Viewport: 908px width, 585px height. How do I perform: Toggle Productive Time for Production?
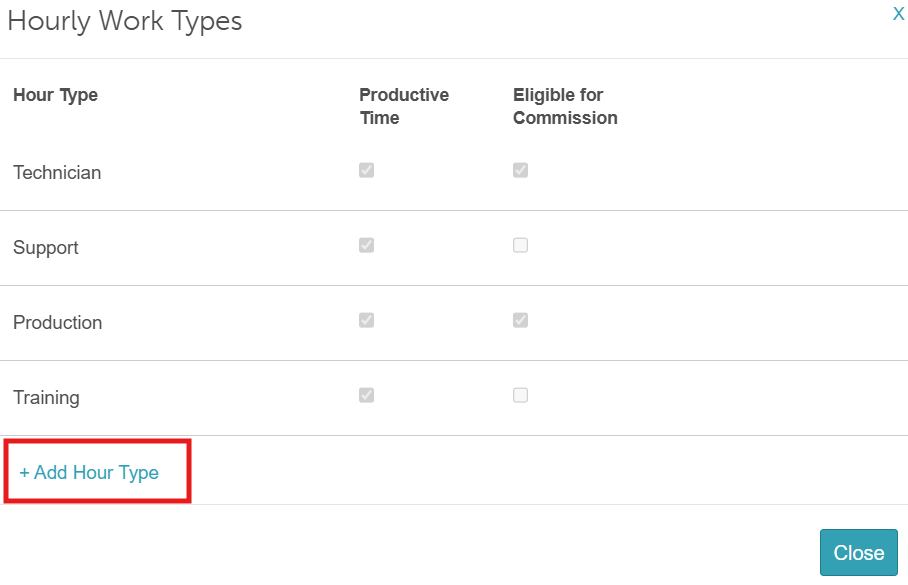366,320
